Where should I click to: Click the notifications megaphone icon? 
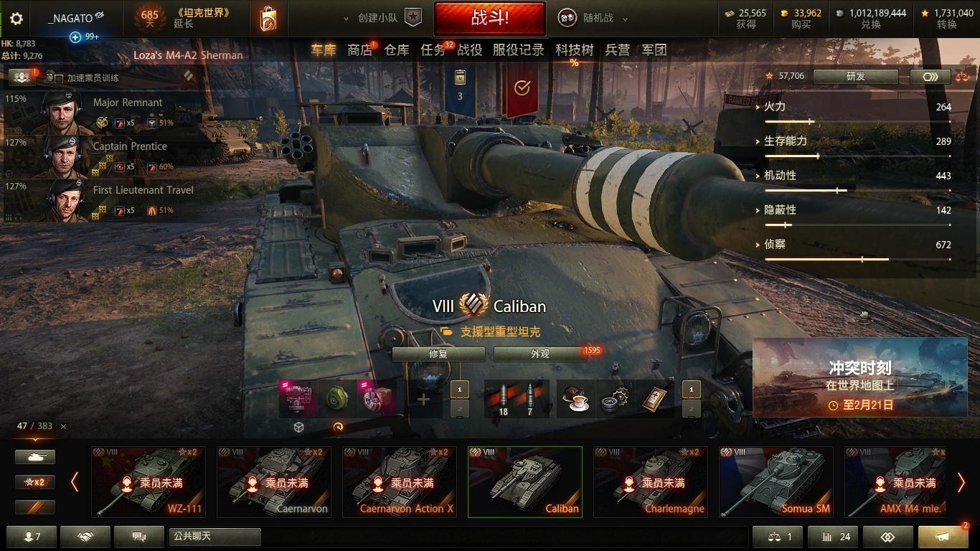[x=943, y=537]
